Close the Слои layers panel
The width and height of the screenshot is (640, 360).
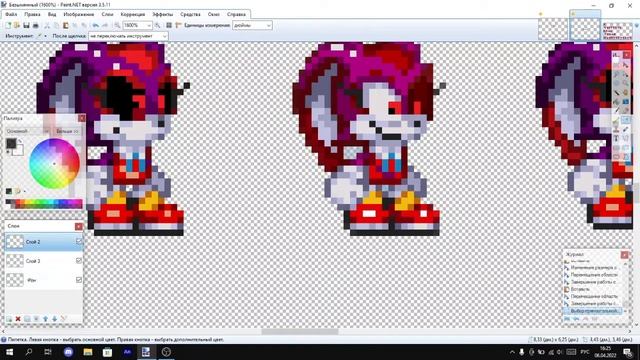point(79,226)
